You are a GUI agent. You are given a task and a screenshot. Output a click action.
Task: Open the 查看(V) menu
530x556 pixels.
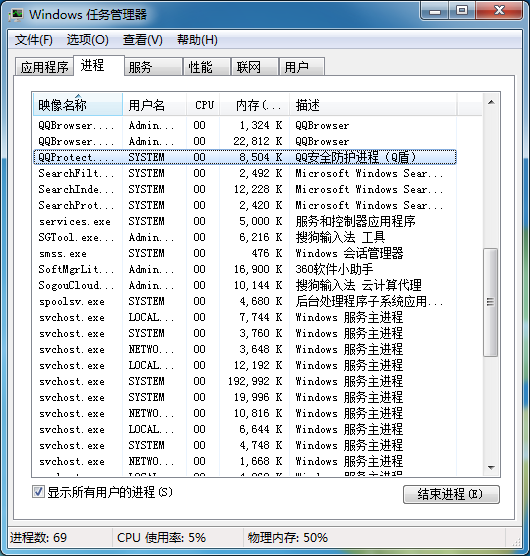coord(143,40)
